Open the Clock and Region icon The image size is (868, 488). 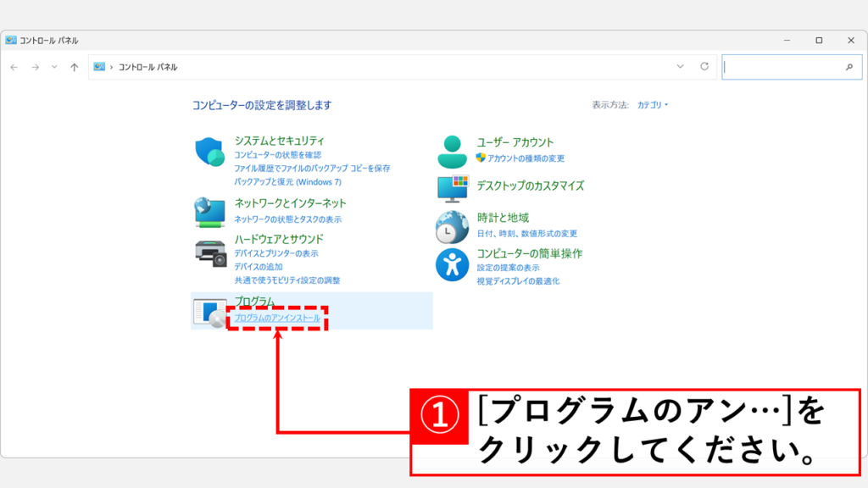[452, 227]
